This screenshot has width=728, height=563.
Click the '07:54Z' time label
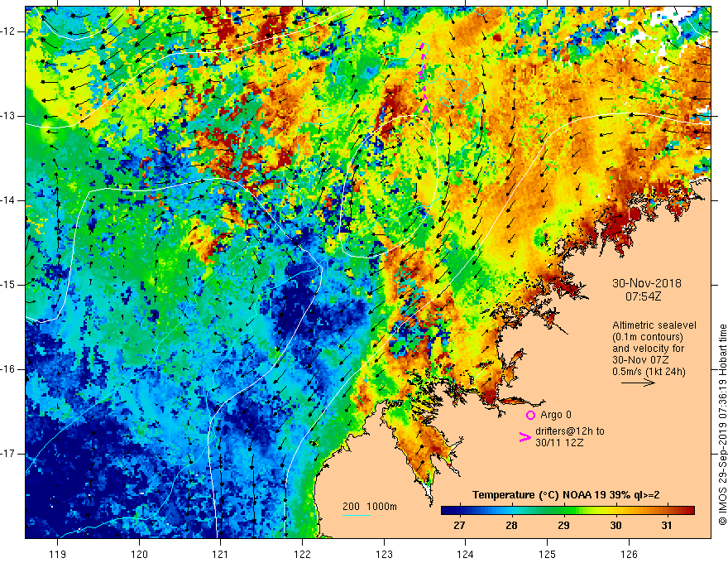643,296
